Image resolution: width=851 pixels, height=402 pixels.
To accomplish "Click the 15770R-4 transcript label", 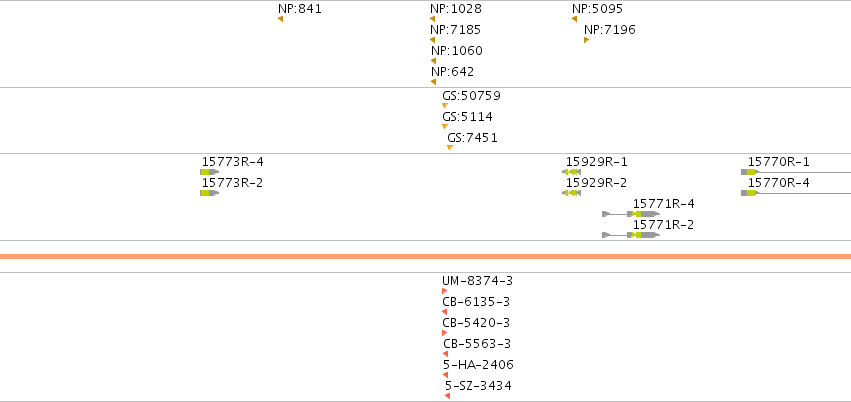I will pyautogui.click(x=779, y=183).
